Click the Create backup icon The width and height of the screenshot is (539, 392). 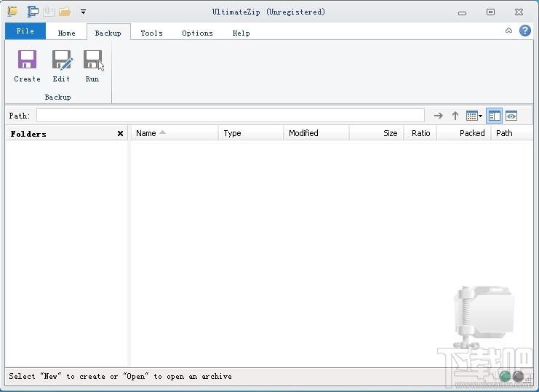tap(27, 65)
